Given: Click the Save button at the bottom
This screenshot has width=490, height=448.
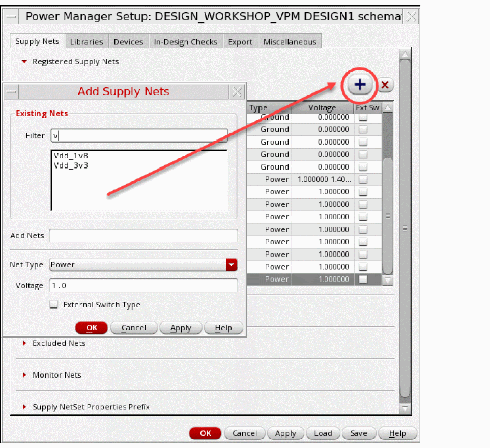Looking at the screenshot, I should (359, 433).
